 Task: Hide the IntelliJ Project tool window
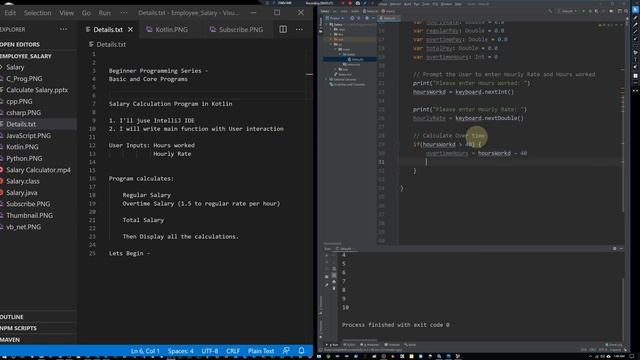(x=373, y=18)
